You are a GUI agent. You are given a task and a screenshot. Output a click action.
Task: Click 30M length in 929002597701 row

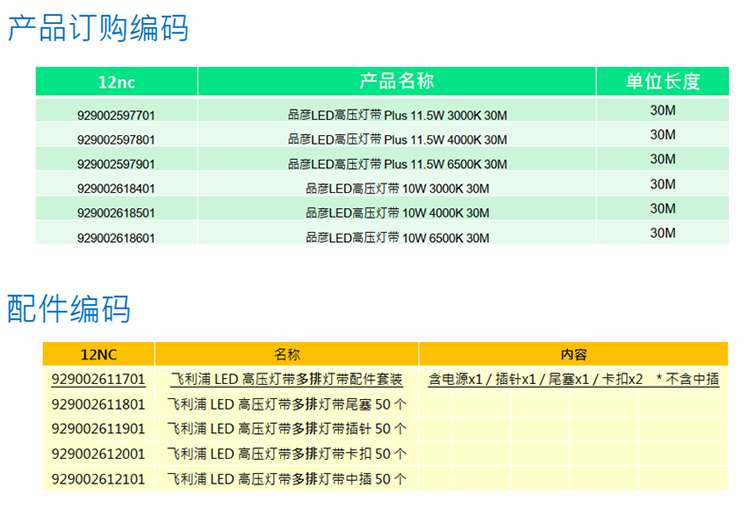(x=663, y=111)
